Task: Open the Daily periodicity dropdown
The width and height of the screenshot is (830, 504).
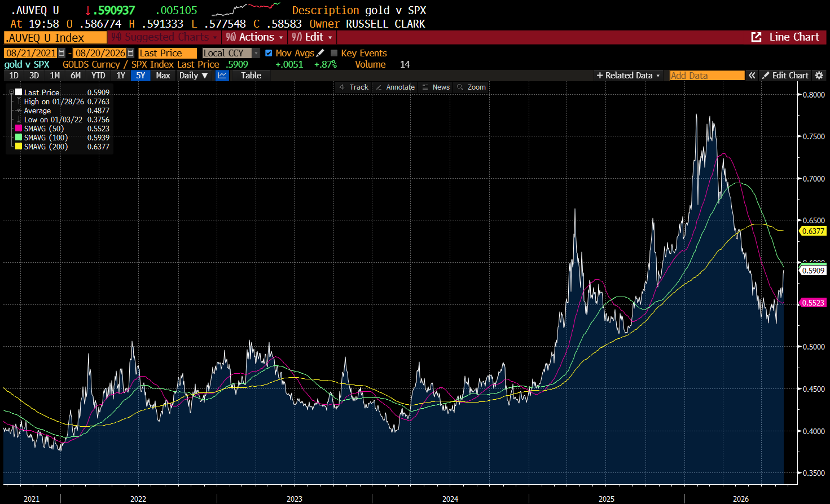Action: pyautogui.click(x=194, y=76)
